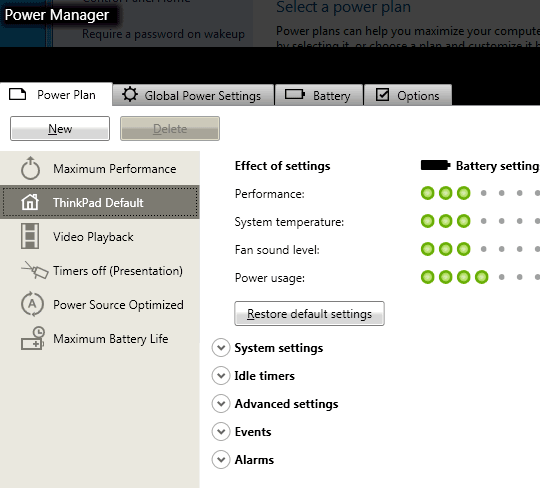Click Restore default settings button
Image resolution: width=540 pixels, height=488 pixels.
click(309, 313)
